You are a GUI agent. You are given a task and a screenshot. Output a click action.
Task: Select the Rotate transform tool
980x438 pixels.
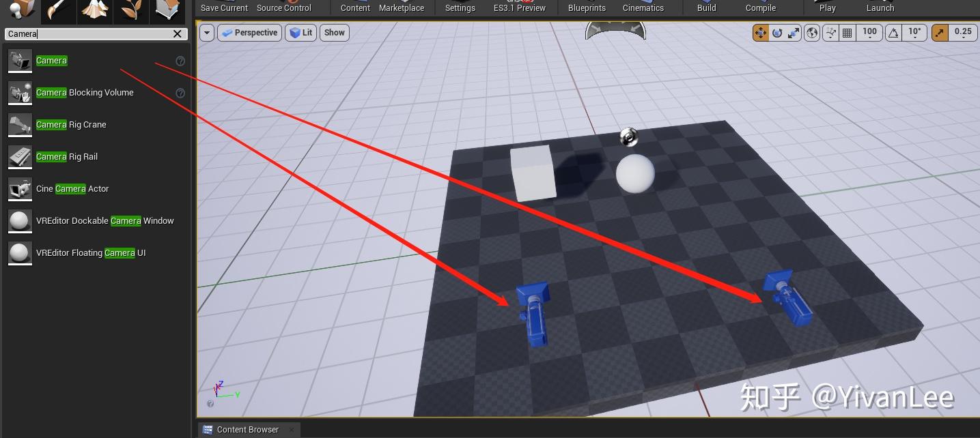776,32
